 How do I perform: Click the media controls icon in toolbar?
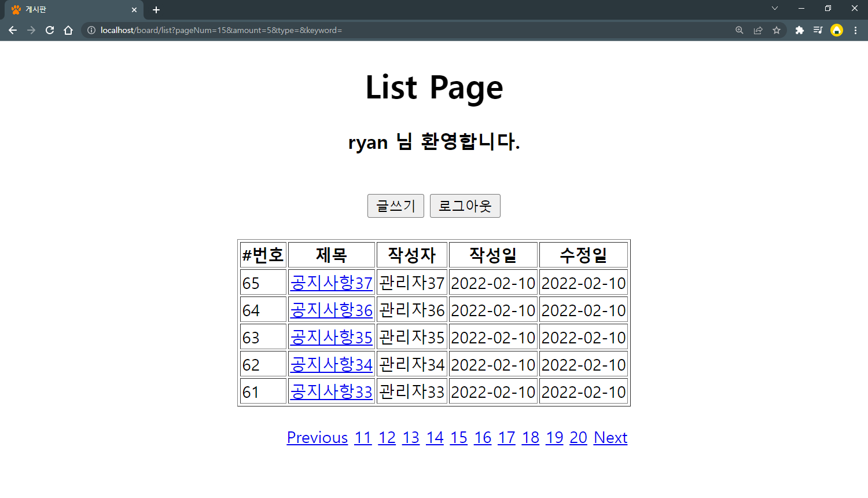tap(818, 30)
